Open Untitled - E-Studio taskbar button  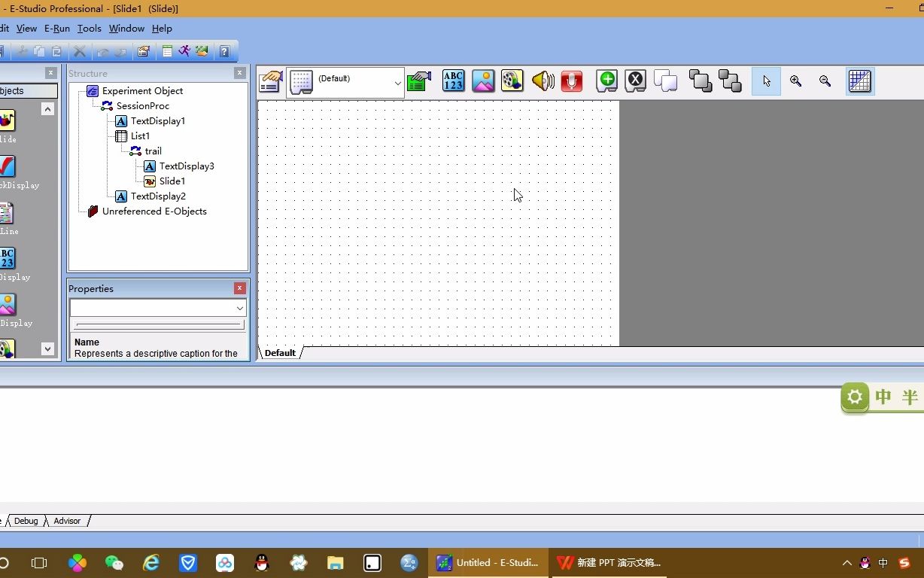click(489, 562)
